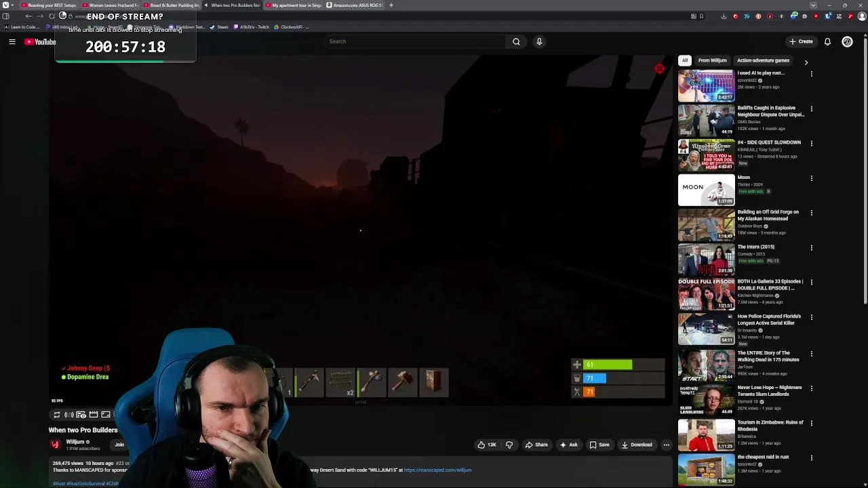Select the All filter chip
The image size is (868, 488).
[685, 60]
